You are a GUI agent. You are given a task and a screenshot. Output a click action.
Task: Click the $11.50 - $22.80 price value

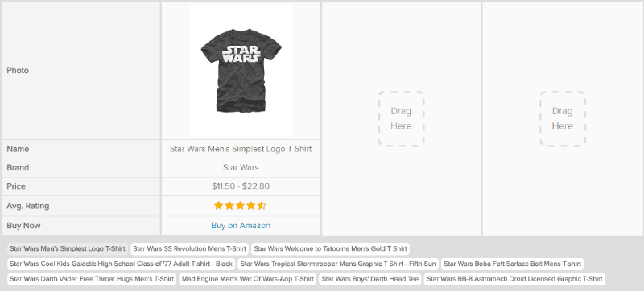pos(241,186)
